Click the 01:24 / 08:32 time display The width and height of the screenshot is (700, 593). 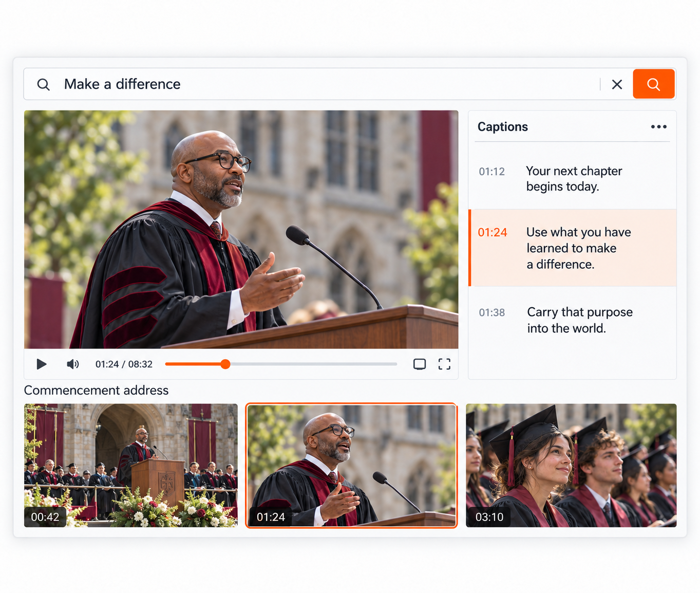[124, 364]
